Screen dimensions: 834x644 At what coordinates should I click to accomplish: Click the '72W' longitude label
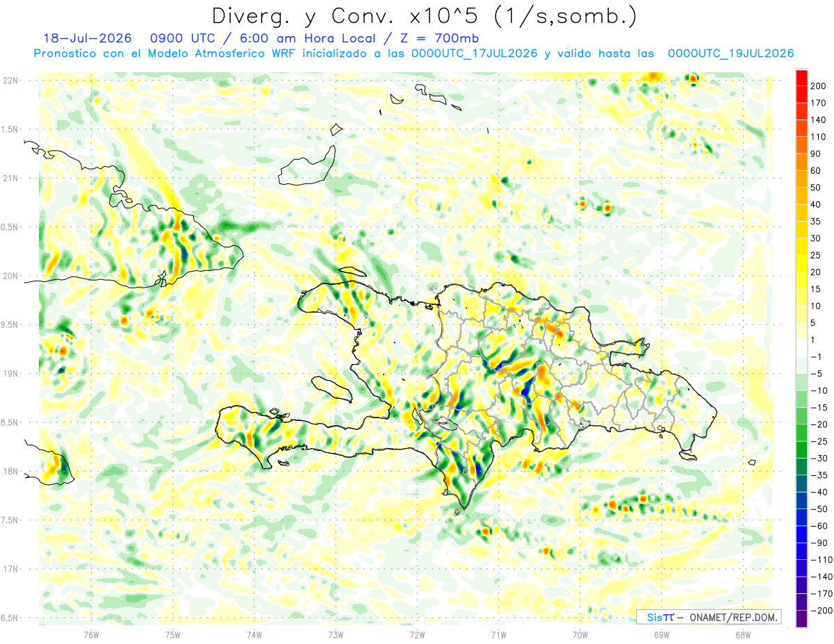pos(417,634)
